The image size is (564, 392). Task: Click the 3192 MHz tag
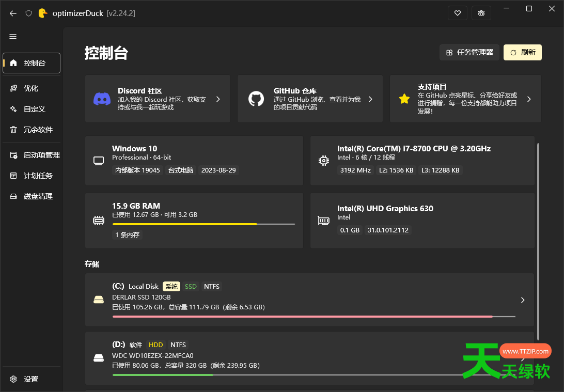click(355, 170)
